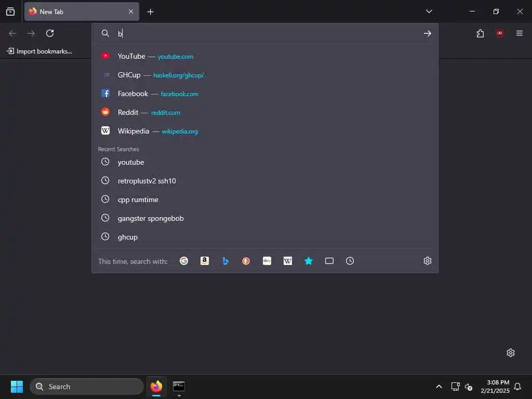The width and height of the screenshot is (532, 399).
Task: Open the notifications bell
Action: [x=517, y=387]
